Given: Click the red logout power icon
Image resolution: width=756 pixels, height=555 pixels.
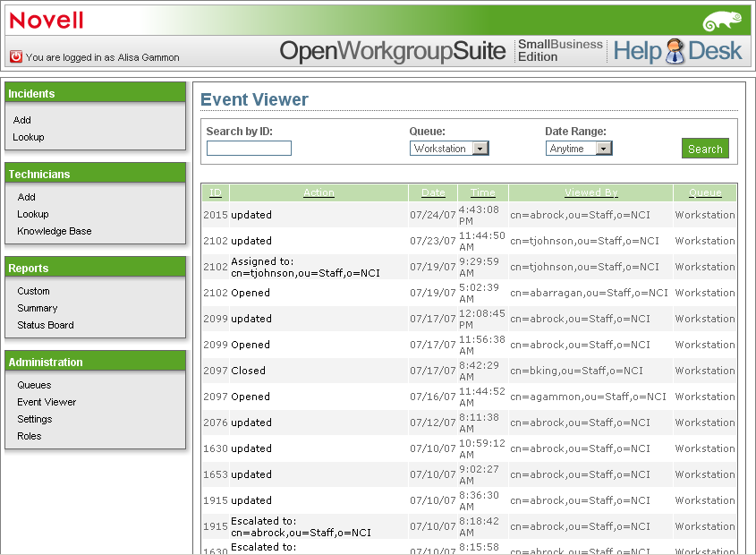Looking at the screenshot, I should 16,56.
